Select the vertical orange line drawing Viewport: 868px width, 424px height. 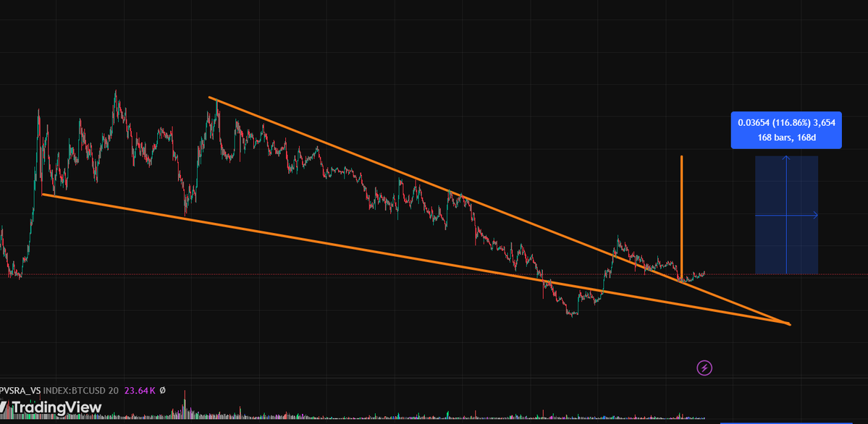coord(681,216)
